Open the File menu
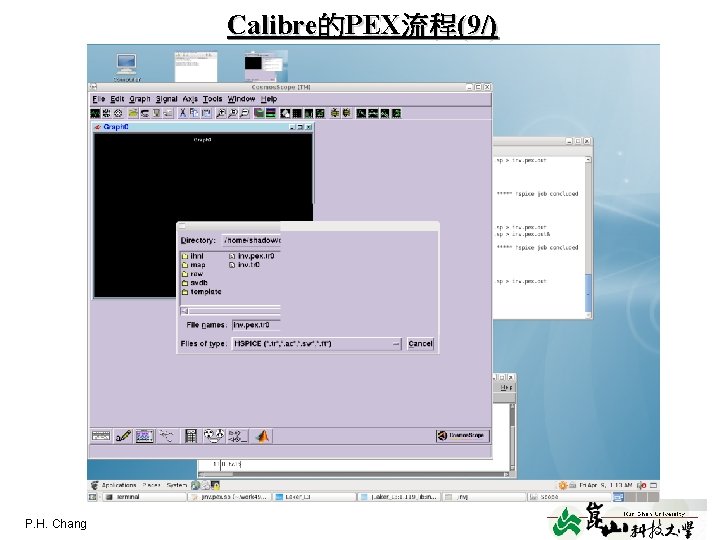Viewport: 720px width, 540px height. pos(98,99)
